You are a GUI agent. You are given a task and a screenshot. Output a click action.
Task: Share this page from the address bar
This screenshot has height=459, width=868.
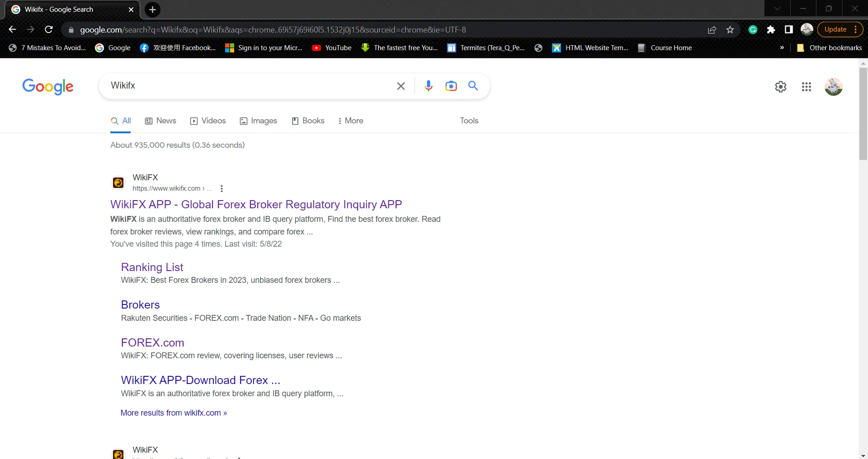(x=712, y=30)
